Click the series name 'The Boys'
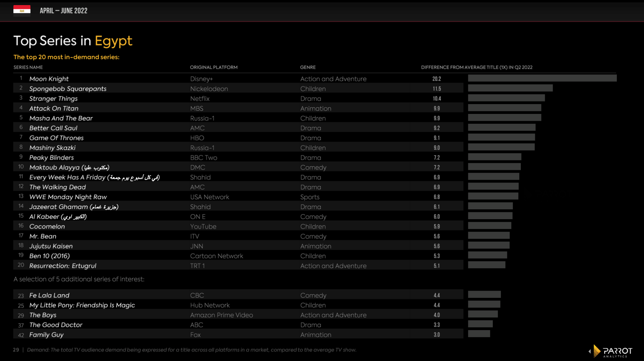The width and height of the screenshot is (644, 361). point(43,315)
